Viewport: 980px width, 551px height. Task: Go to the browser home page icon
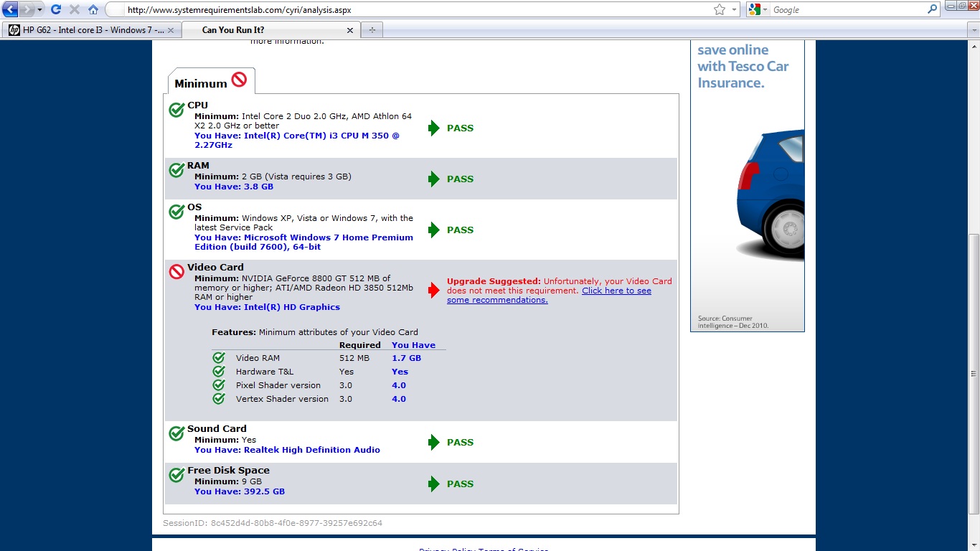(93, 10)
